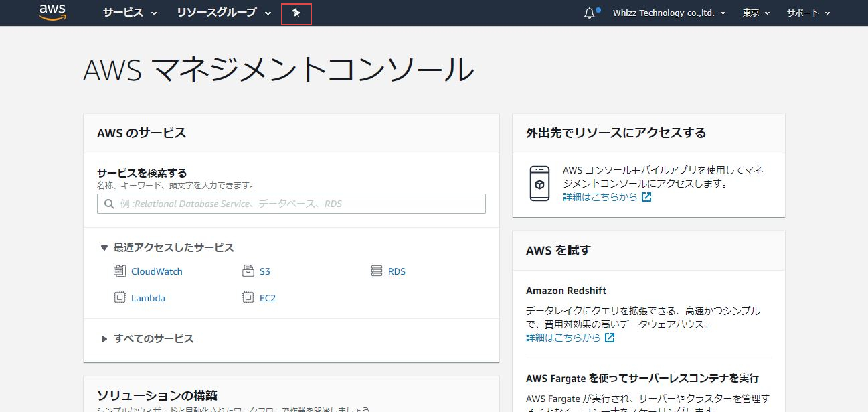Click the search magnifier in the service search box
The height and width of the screenshot is (412, 868).
[x=109, y=203]
